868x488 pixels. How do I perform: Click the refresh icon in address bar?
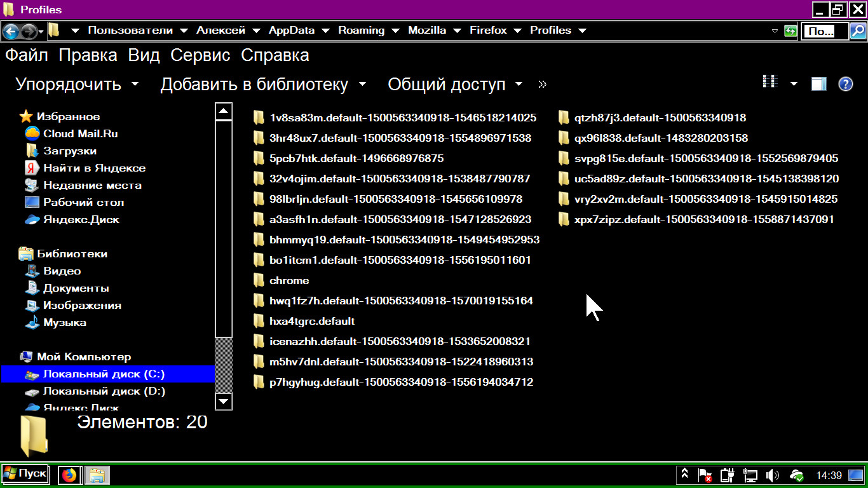click(790, 30)
